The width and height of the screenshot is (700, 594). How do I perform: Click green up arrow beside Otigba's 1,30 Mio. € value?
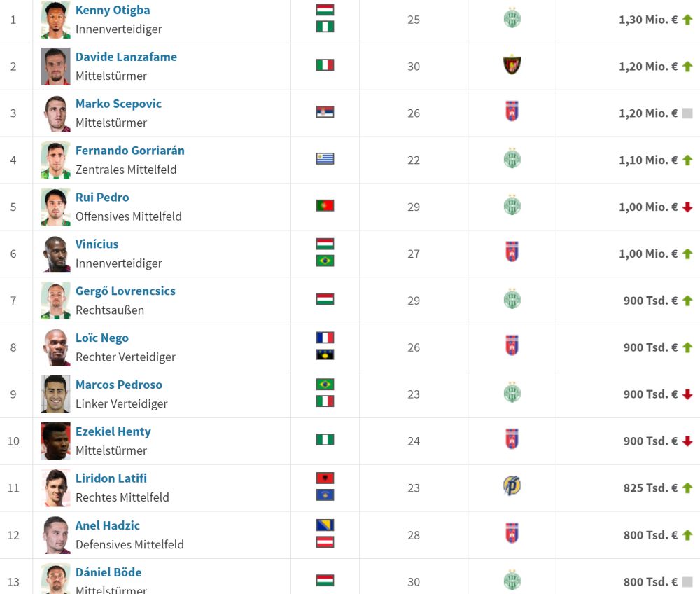[687, 20]
